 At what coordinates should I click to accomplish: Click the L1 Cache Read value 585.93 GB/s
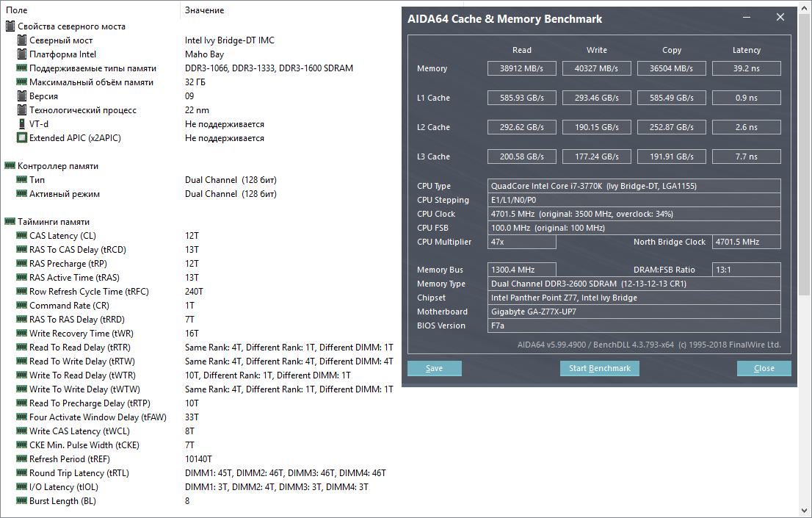point(521,98)
